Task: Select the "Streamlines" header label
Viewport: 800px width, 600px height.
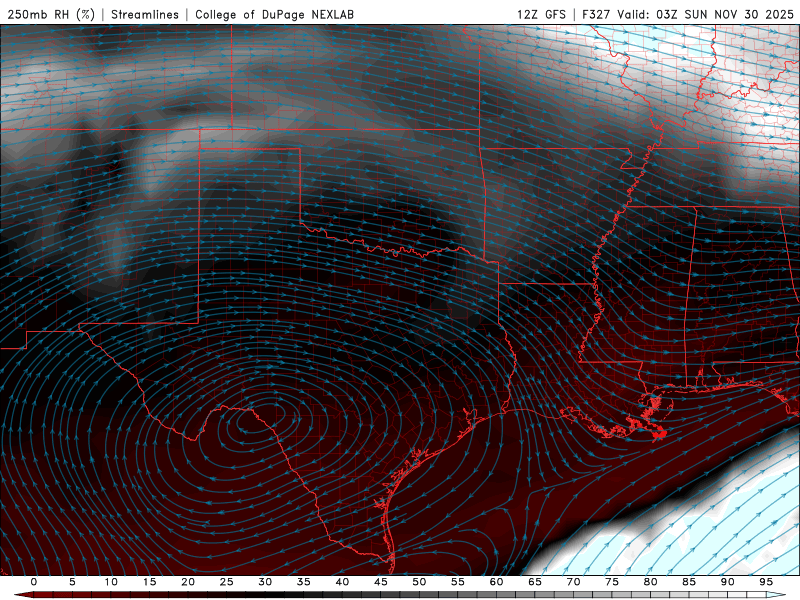Action: [x=145, y=14]
